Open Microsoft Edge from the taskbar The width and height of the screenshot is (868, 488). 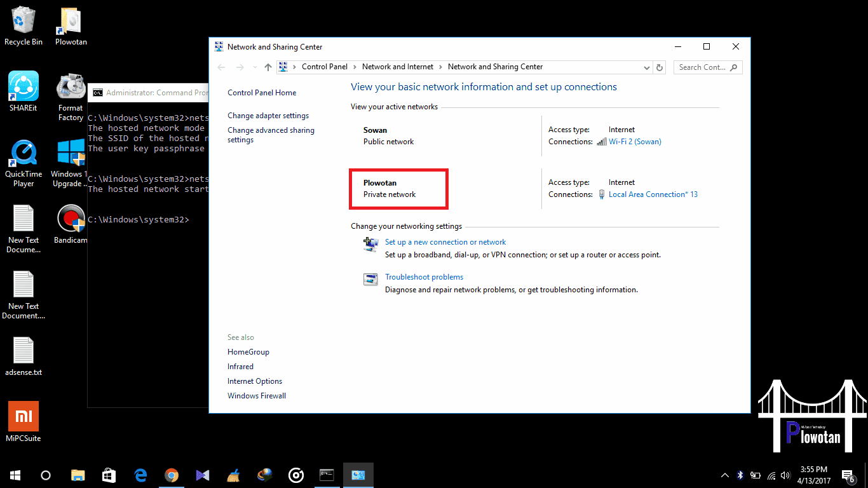click(x=140, y=475)
